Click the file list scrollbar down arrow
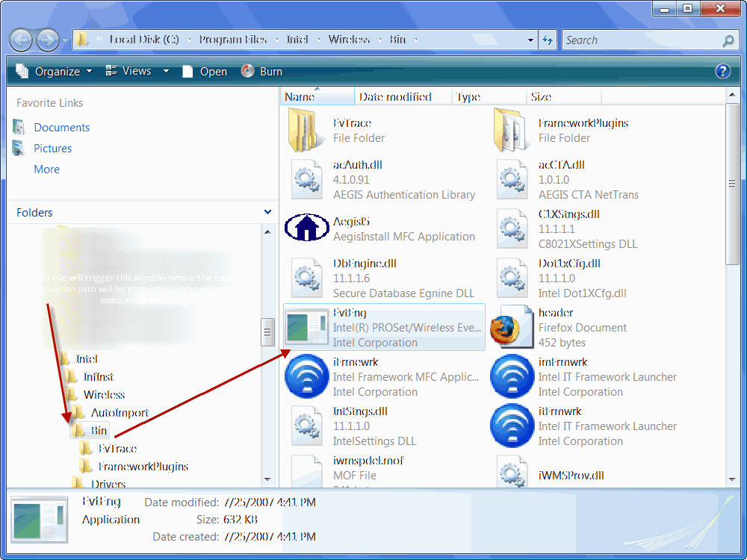 [732, 480]
